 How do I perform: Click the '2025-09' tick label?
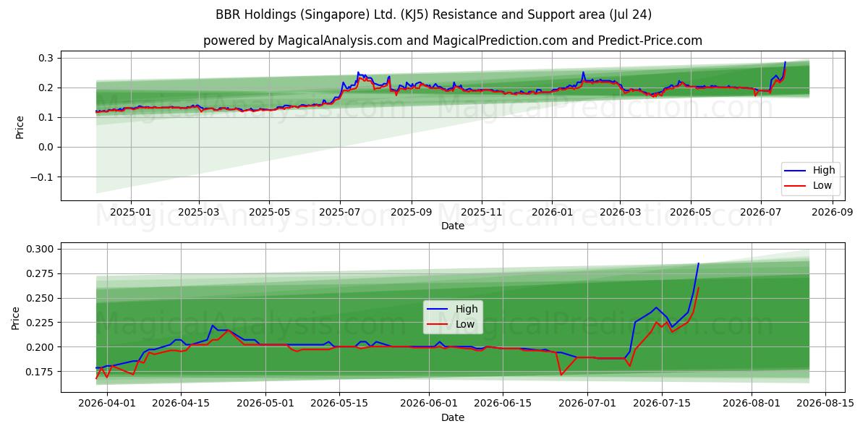(x=412, y=212)
